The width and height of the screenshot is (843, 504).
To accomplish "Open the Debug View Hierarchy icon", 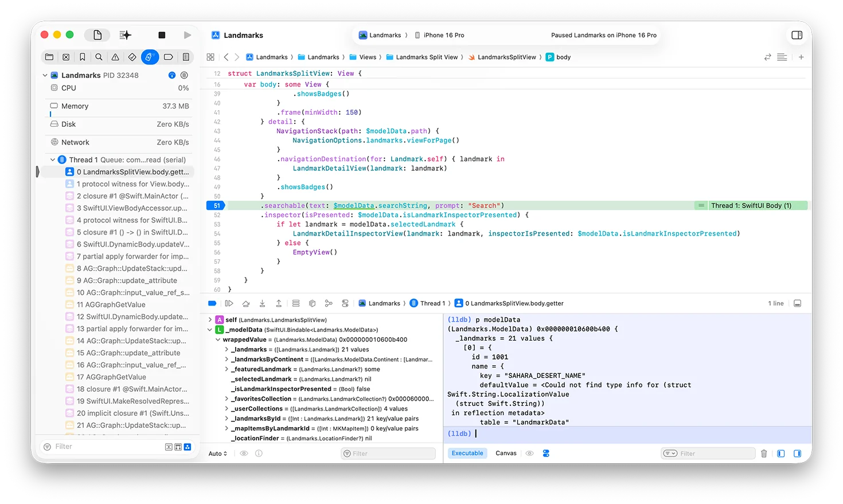I will (x=312, y=303).
